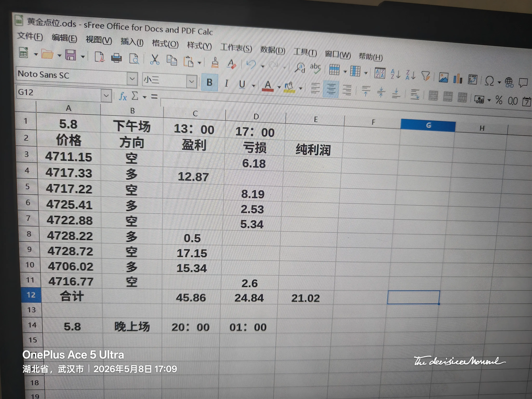
Task: Insert a chart with the bar-chart icon
Action: 458,79
